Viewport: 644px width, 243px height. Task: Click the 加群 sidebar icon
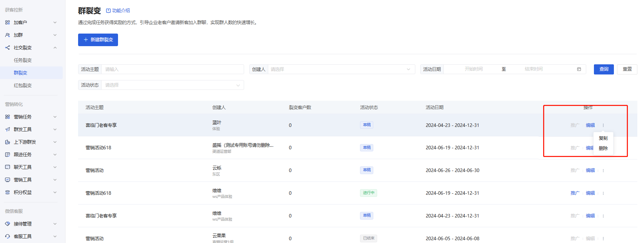point(7,35)
